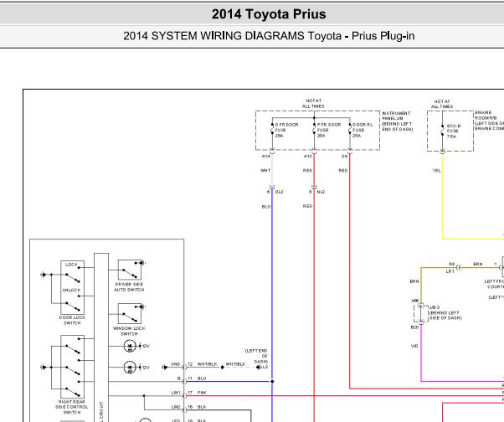This screenshot has height=422, width=504.
Task: Click "HOT AT ALL TIMES" above ECU-B fuse
Action: (x=442, y=104)
